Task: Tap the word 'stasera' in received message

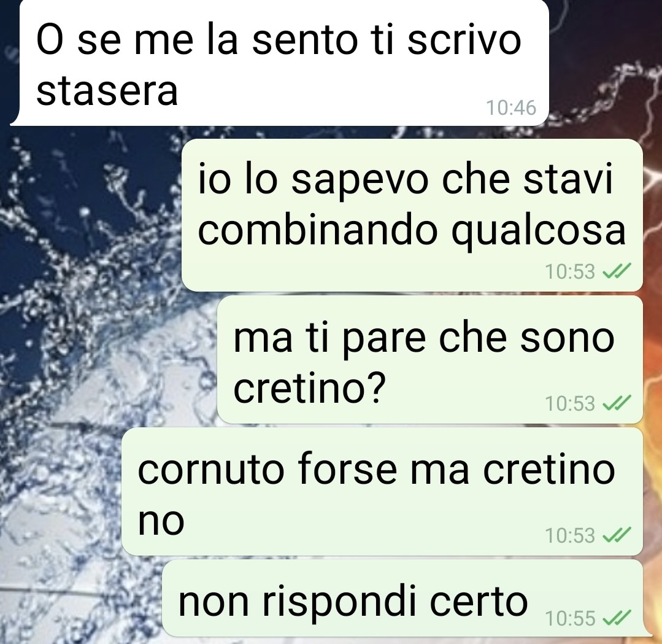Action: pyautogui.click(x=107, y=91)
